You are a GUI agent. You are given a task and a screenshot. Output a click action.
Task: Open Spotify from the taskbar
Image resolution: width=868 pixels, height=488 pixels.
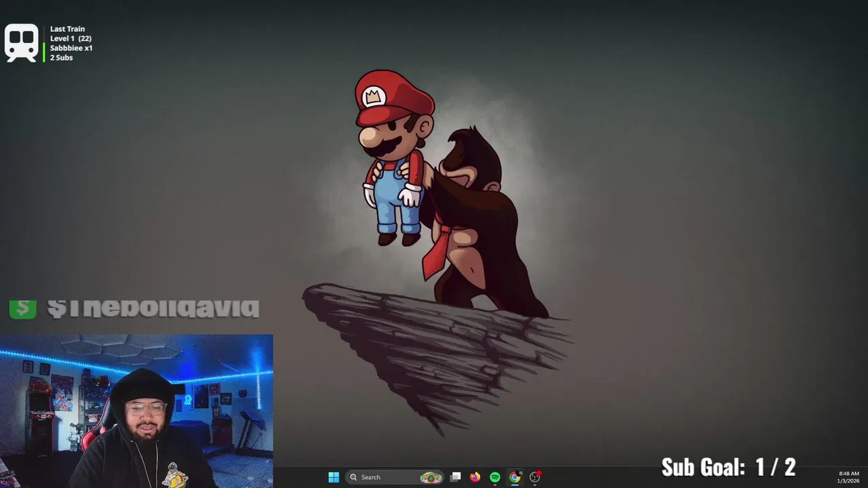(495, 477)
